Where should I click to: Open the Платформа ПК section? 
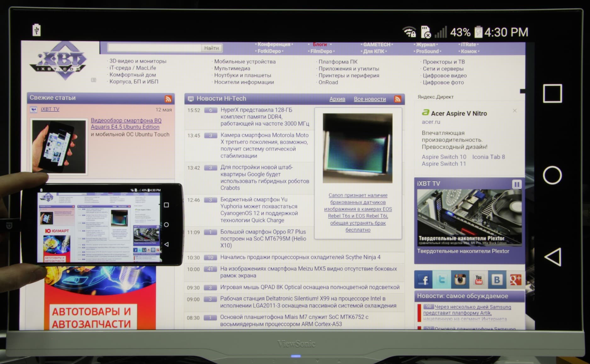pyautogui.click(x=338, y=62)
